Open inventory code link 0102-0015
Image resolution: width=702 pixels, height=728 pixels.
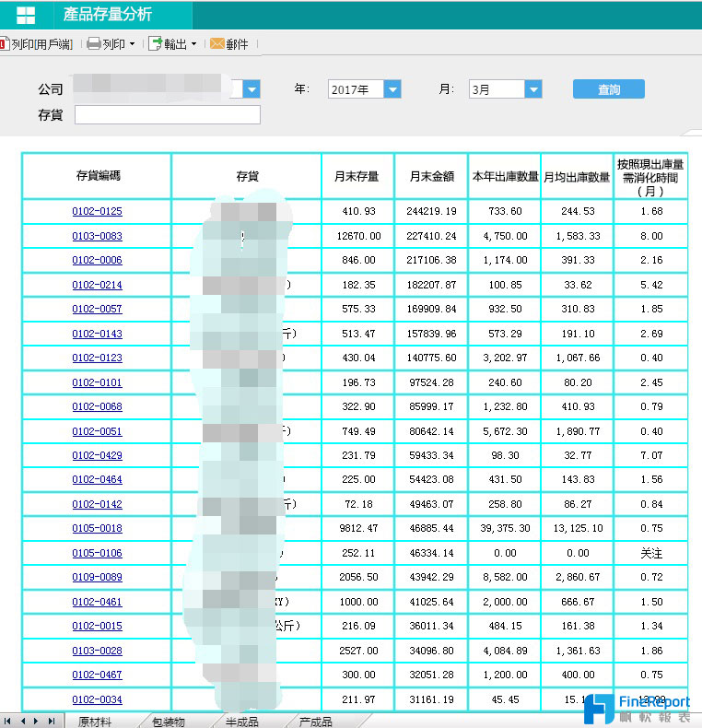(x=97, y=626)
